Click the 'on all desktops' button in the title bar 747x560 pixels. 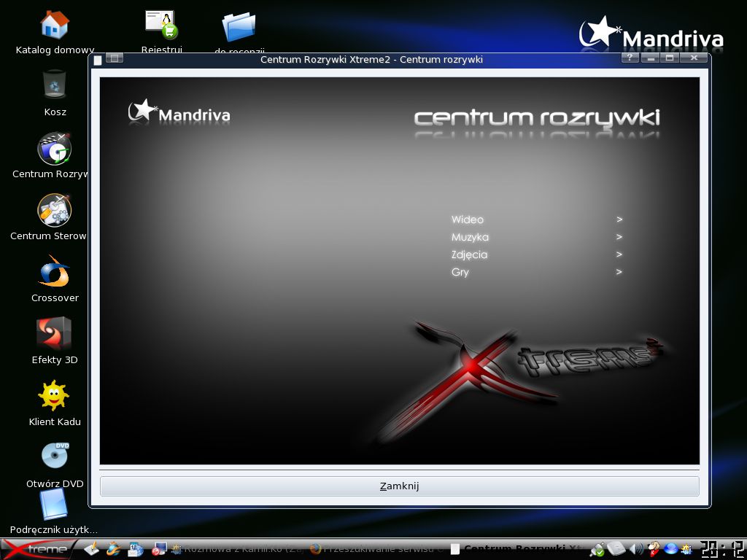coord(115,58)
